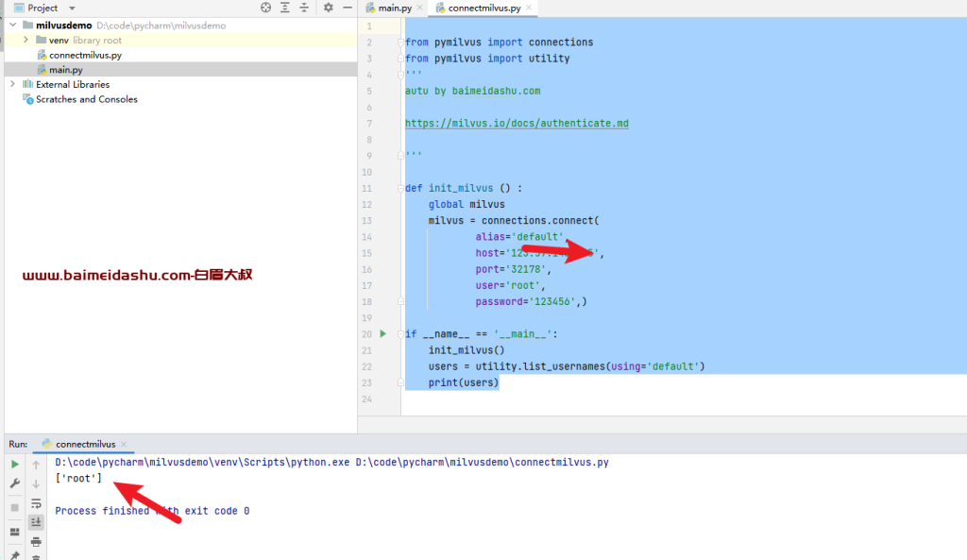The height and width of the screenshot is (560, 967).
Task: Collapse the milvusdemo project root
Action: tap(12, 25)
